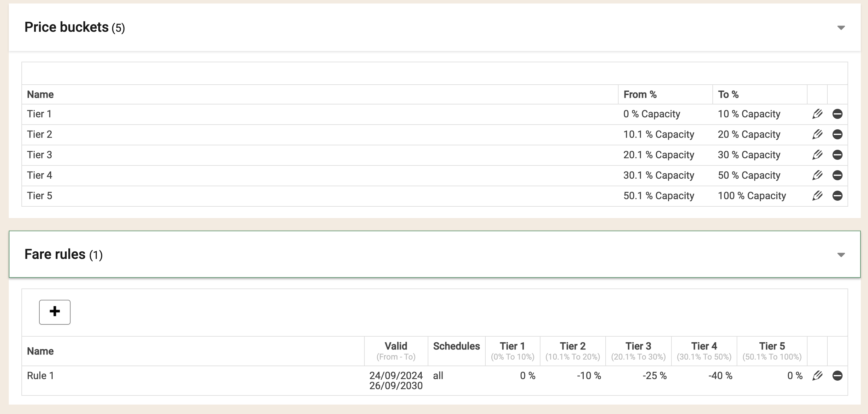Click the '30 % Capacity' cell
Image resolution: width=868 pixels, height=414 pixels.
(x=760, y=155)
